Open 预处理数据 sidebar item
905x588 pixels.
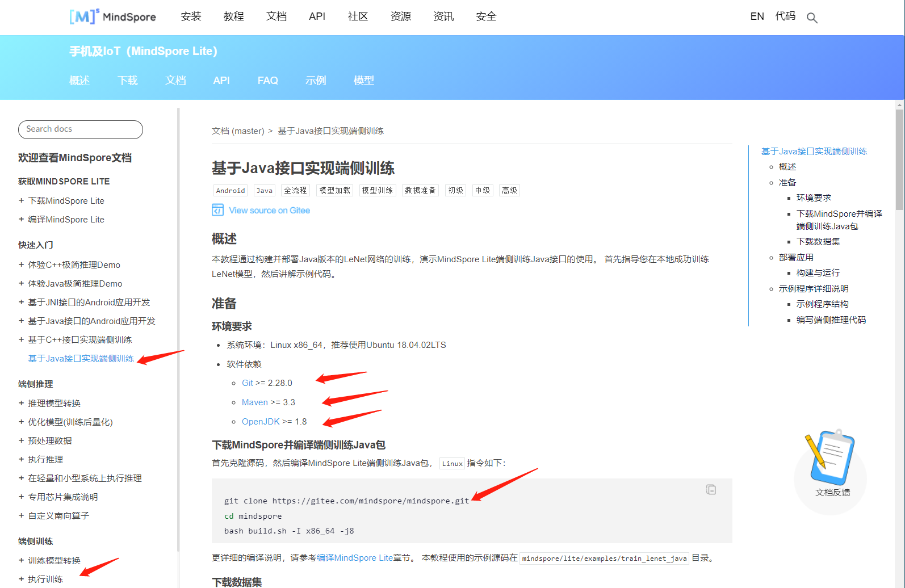click(50, 441)
